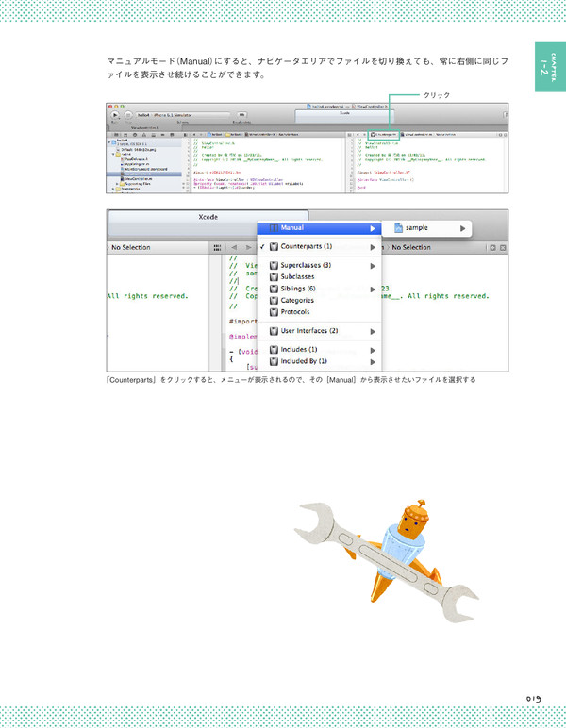Click the highlighted Counterparts jump bar item
Image resolution: width=566 pixels, height=728 pixels.
387,135
